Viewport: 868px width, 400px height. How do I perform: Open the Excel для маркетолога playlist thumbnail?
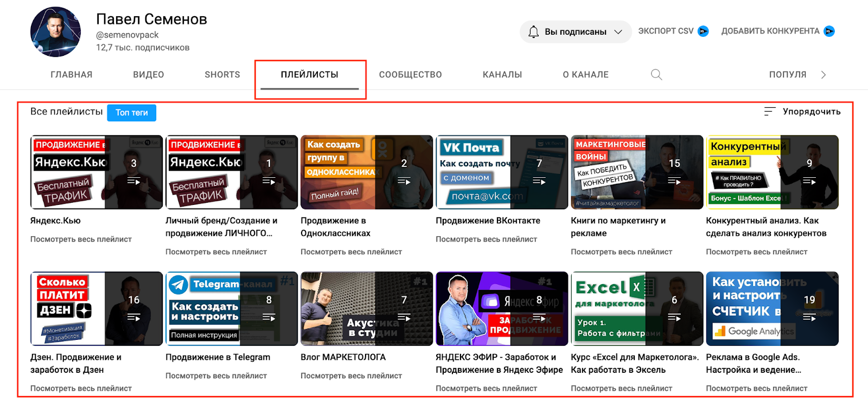637,309
